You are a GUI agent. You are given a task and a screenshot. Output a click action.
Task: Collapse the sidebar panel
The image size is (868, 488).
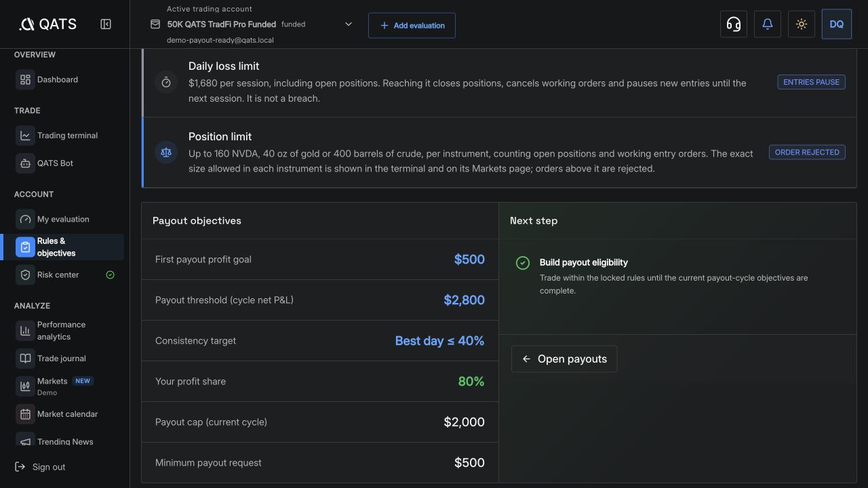coord(106,24)
